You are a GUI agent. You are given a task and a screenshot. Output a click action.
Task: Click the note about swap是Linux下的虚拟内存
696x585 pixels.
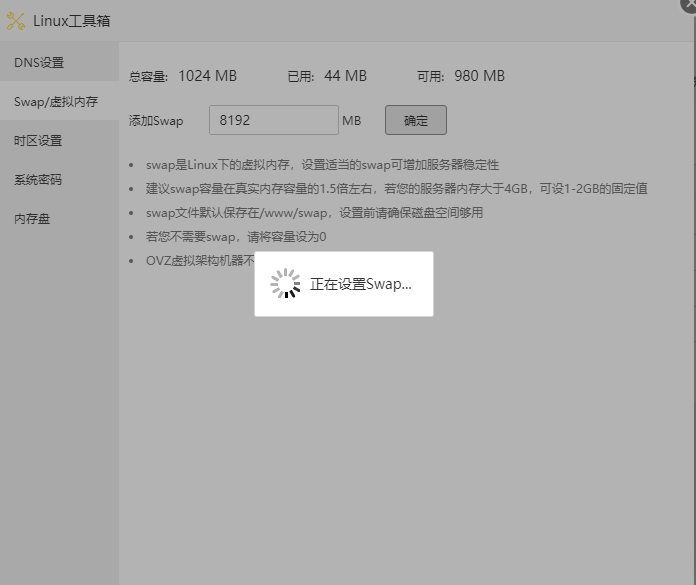click(x=322, y=165)
